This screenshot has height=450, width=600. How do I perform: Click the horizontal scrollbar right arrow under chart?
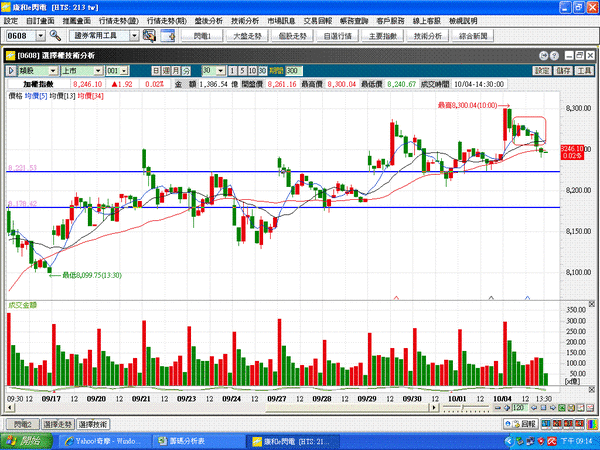(434, 408)
